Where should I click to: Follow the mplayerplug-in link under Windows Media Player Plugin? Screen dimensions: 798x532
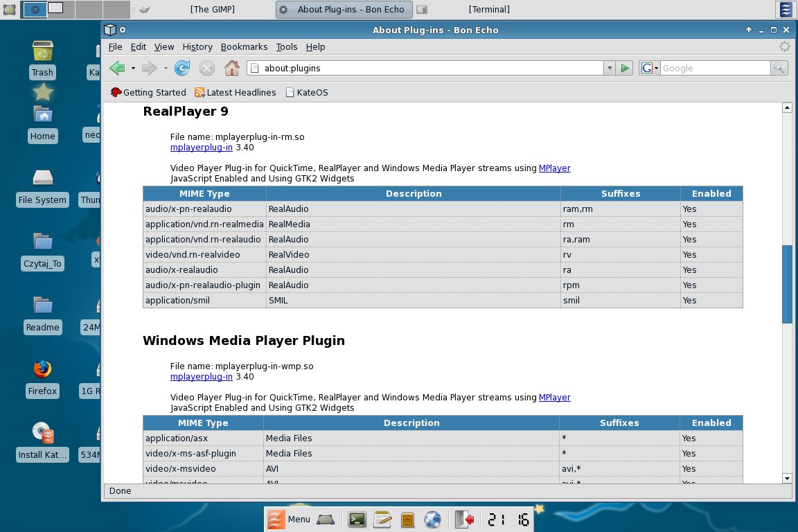point(201,377)
